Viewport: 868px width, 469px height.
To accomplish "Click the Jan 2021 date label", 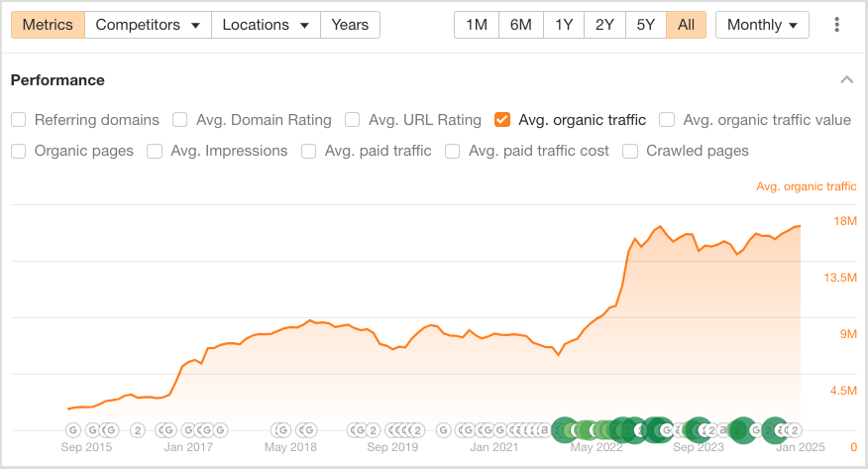I will [x=494, y=447].
